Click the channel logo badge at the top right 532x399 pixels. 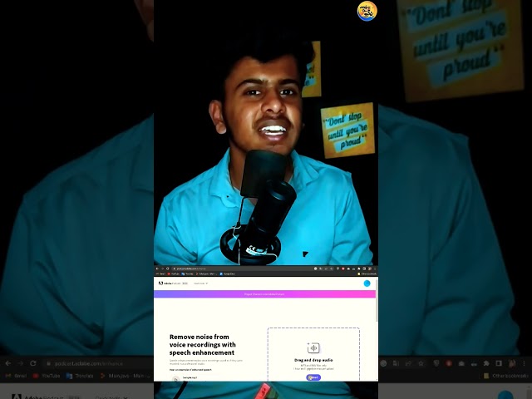point(367,11)
